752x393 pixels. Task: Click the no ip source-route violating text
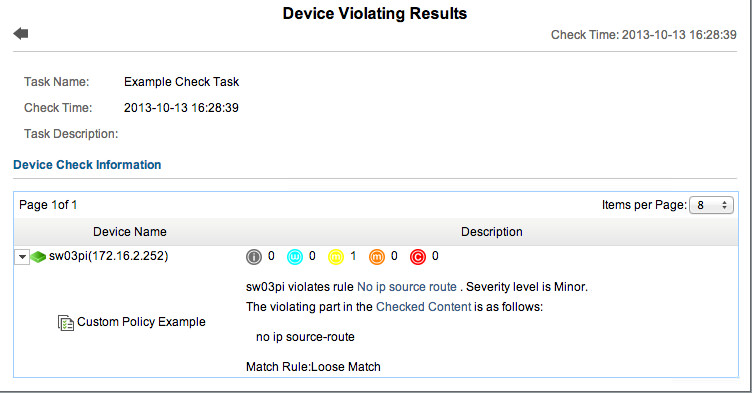pyautogui.click(x=305, y=337)
